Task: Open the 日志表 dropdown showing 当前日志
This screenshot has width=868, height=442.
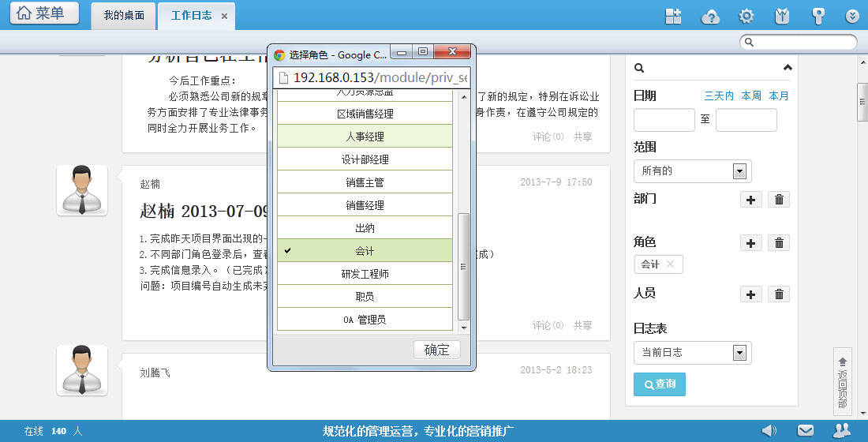Action: click(739, 353)
